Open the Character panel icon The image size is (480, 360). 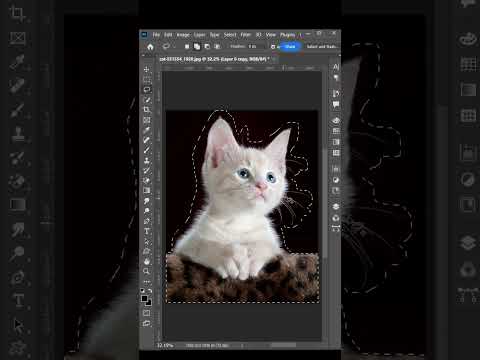pyautogui.click(x=336, y=67)
